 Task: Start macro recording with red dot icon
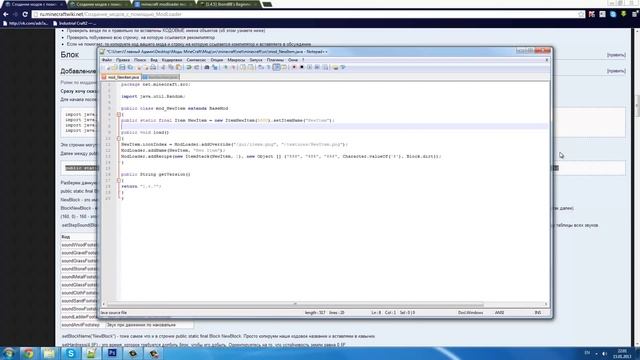pyautogui.click(x=294, y=67)
